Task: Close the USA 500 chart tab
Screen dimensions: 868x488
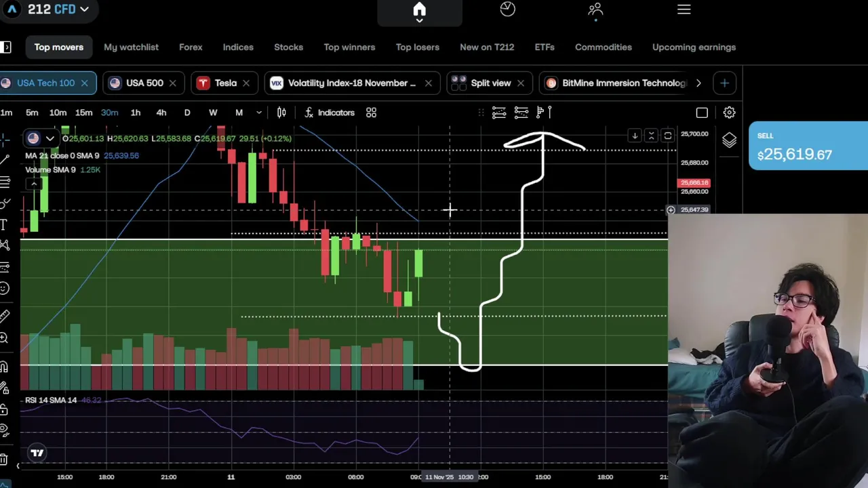Action: [172, 83]
